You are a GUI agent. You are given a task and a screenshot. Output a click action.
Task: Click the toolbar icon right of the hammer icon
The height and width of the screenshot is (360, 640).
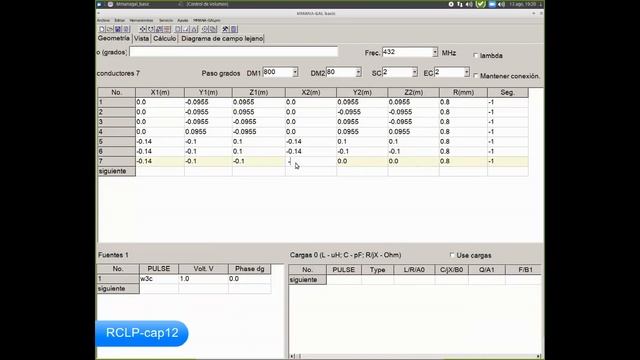(234, 29)
